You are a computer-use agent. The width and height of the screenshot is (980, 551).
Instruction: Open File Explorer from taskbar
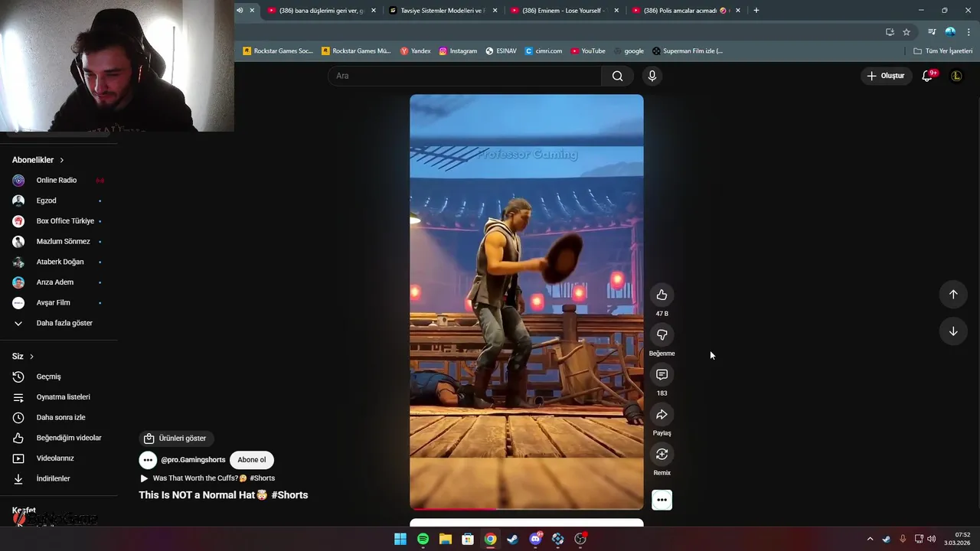pos(446,539)
